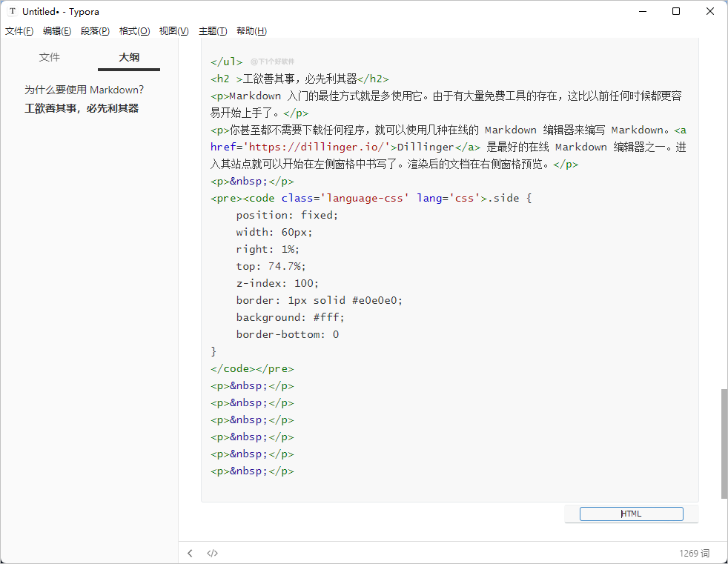Click the vertical scrollbar thumb
This screenshot has width=728, height=564.
point(724,444)
